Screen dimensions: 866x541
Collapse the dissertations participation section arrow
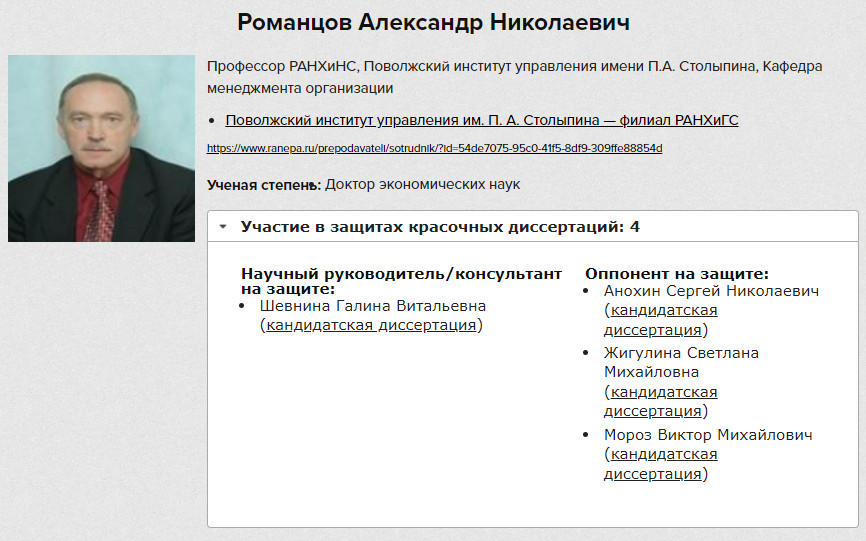[223, 226]
